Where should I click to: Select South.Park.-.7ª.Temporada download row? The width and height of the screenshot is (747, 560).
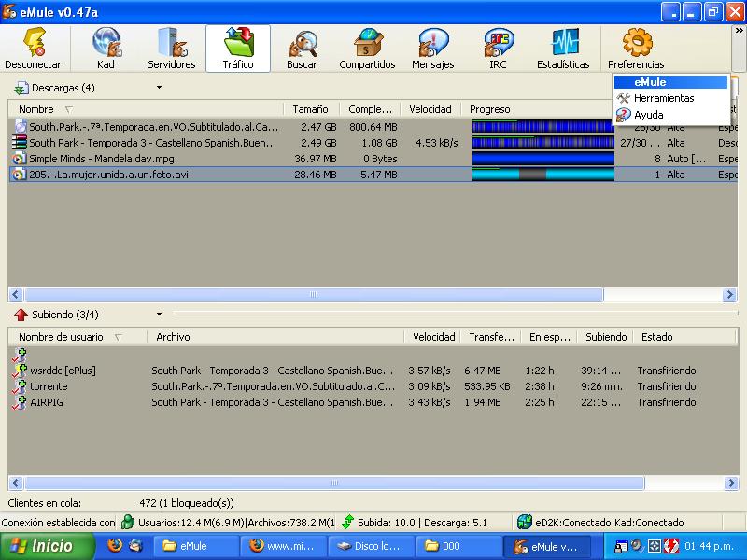373,127
